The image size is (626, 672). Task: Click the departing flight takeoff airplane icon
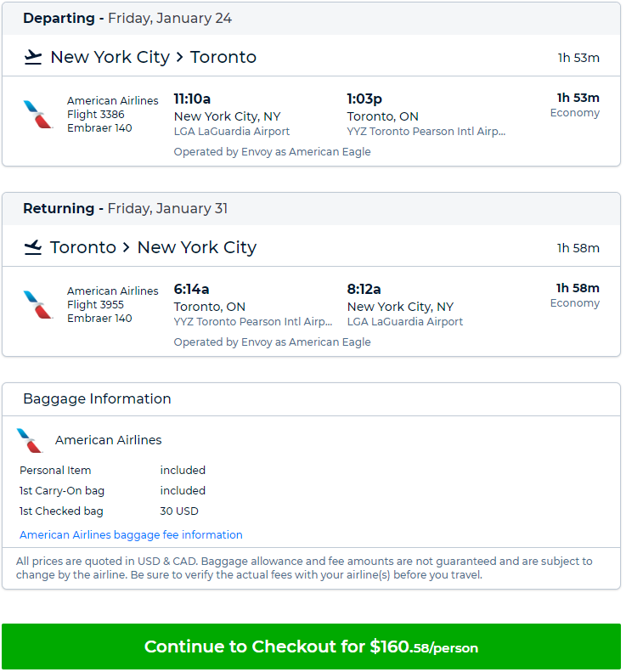[33, 57]
